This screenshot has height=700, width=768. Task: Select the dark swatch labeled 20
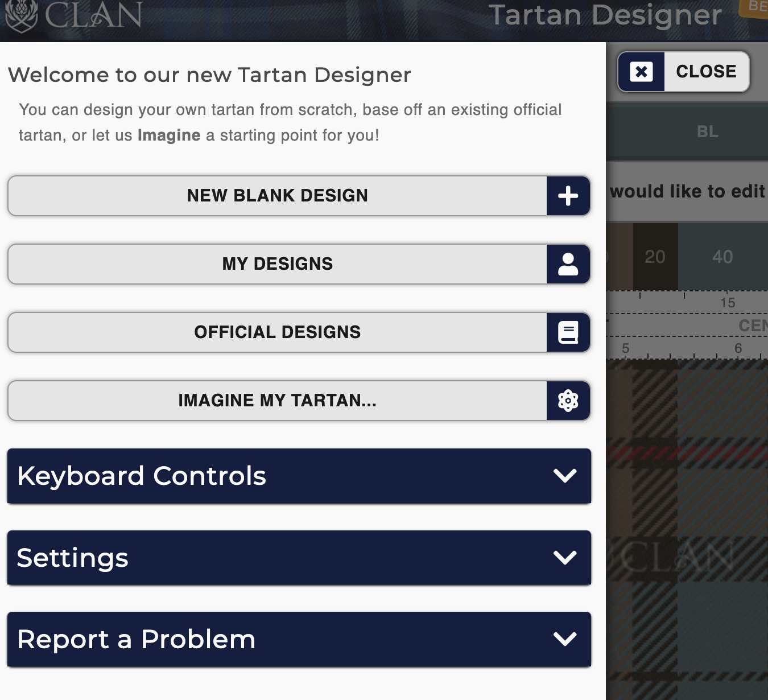(655, 257)
